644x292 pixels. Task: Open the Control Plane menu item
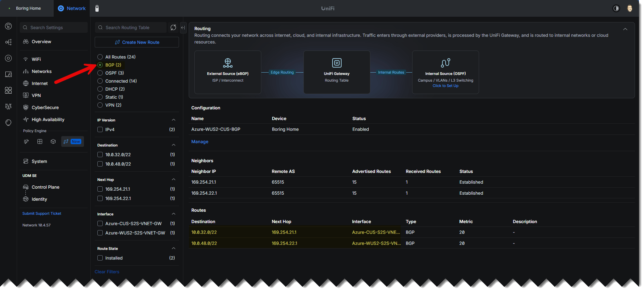click(x=54, y=187)
